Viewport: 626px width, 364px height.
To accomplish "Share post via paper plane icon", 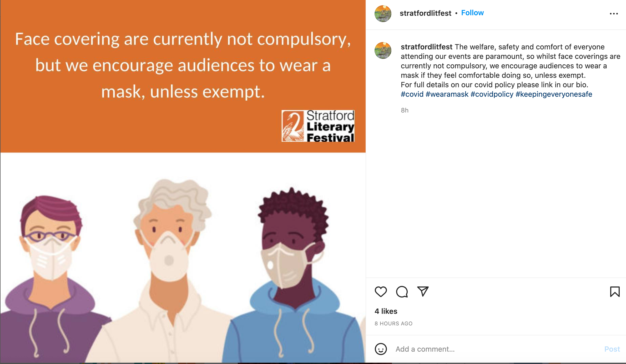I will pyautogui.click(x=423, y=291).
